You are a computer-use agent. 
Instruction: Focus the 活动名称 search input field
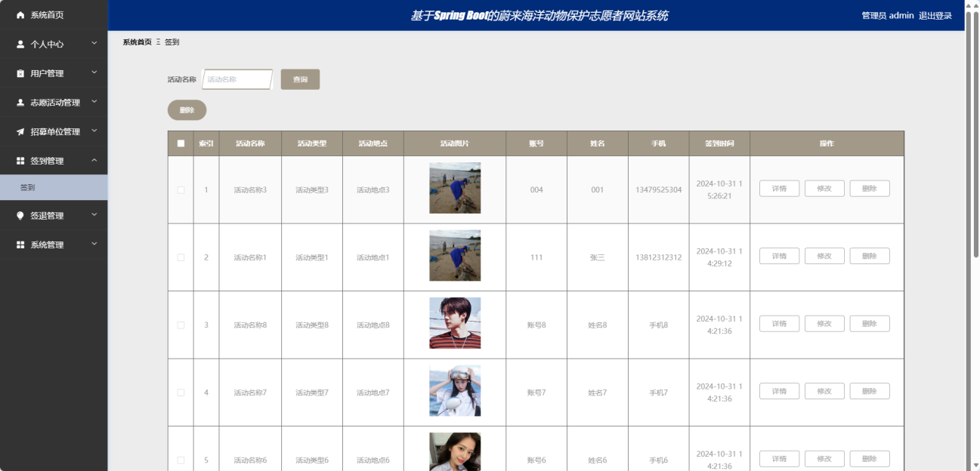[237, 79]
